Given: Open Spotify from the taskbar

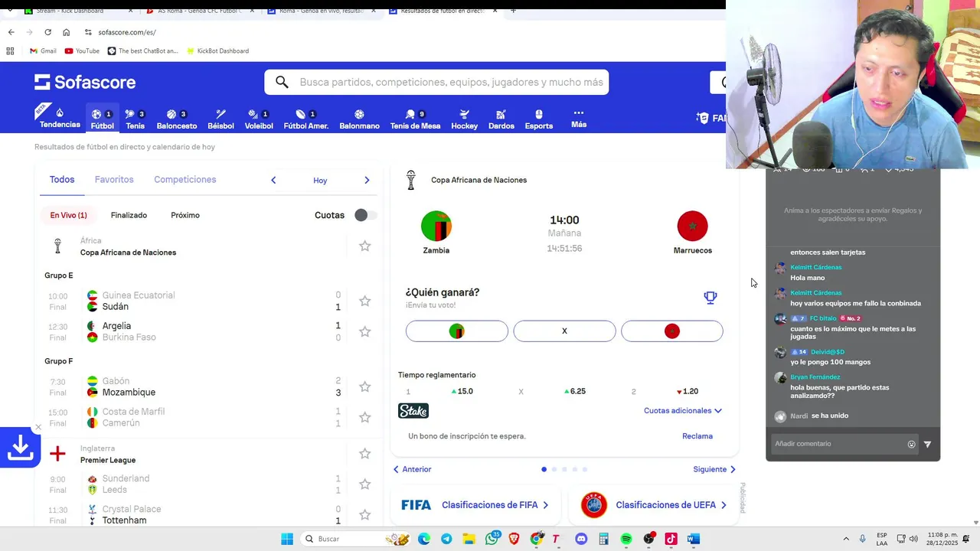Looking at the screenshot, I should point(626,539).
